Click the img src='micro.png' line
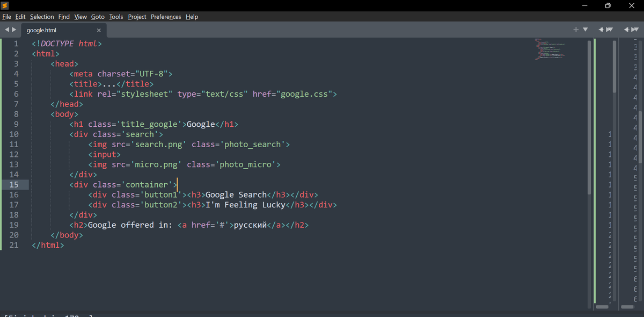This screenshot has width=644, height=317. click(x=184, y=164)
